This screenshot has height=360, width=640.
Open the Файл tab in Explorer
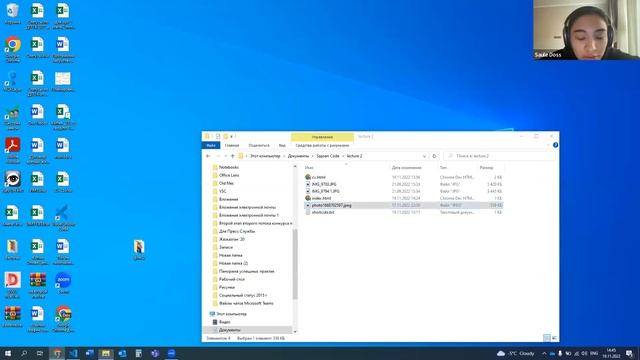pos(211,145)
